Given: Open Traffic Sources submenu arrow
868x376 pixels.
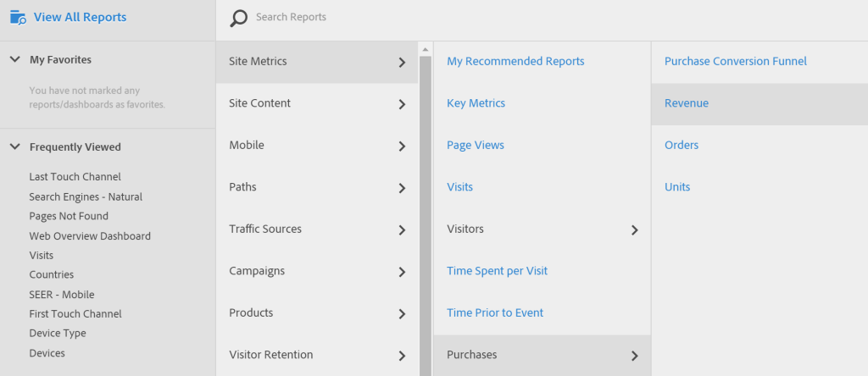Looking at the screenshot, I should click(x=402, y=229).
